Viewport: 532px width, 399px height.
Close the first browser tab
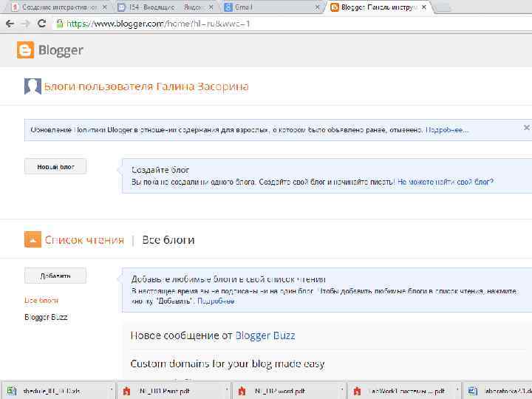104,7
